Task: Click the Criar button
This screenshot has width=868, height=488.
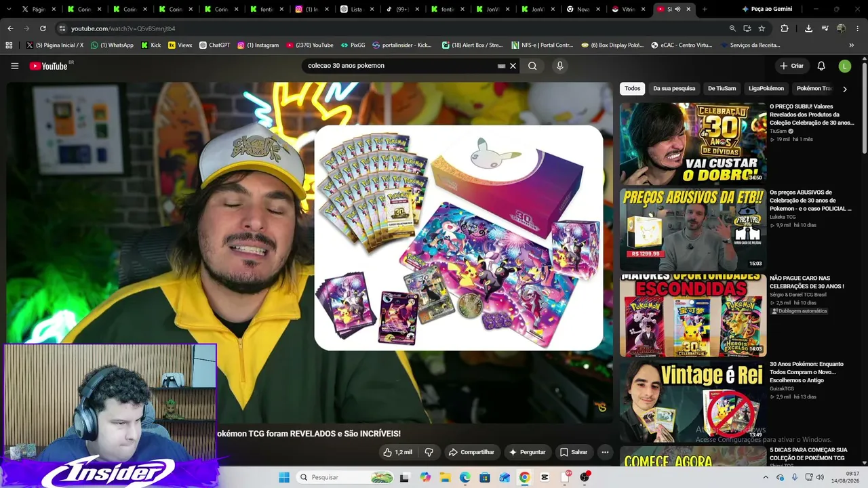Action: pyautogui.click(x=791, y=66)
